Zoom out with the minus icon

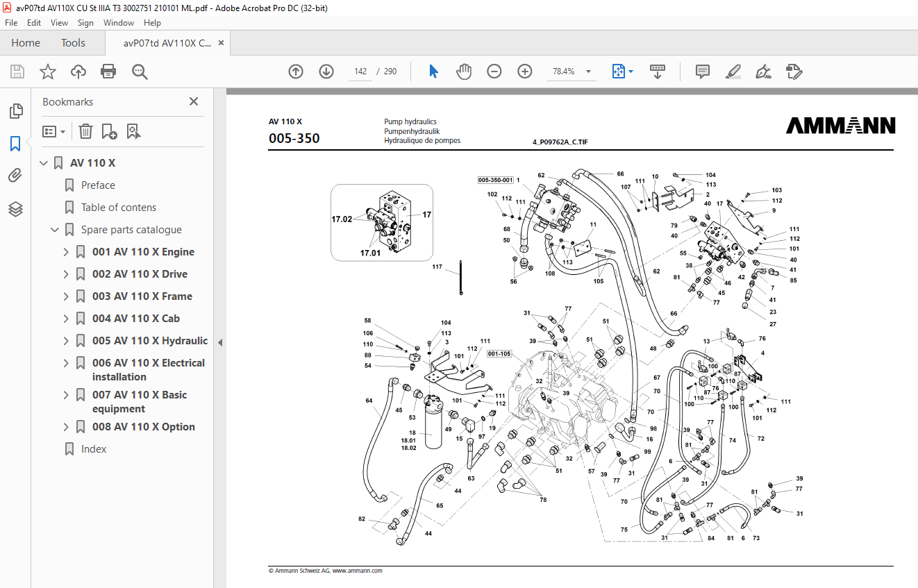coord(494,72)
